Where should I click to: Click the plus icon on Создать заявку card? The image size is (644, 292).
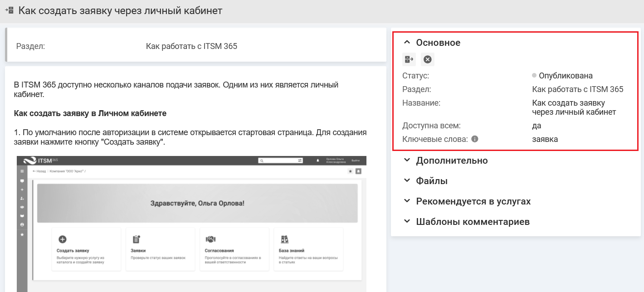pyautogui.click(x=63, y=239)
